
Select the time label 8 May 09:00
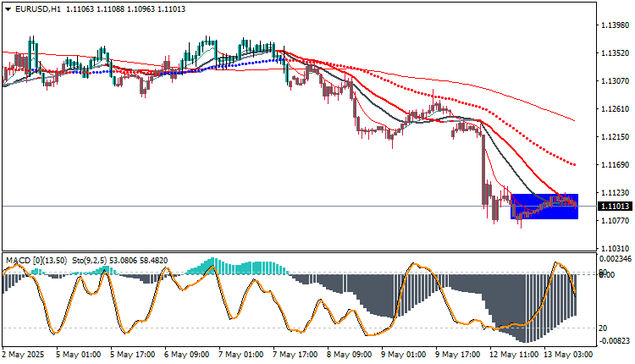(349, 355)
